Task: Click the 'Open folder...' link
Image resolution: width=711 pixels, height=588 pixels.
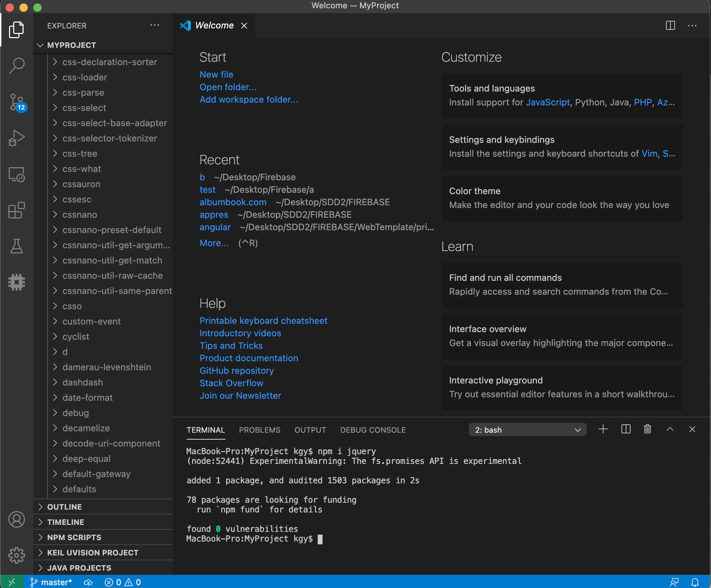Action: tap(228, 87)
